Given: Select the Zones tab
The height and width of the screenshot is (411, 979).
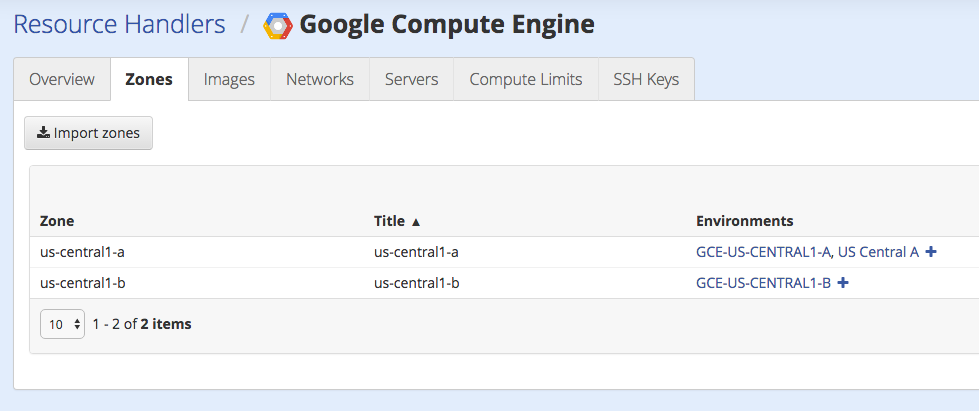Looking at the screenshot, I should click(x=149, y=79).
